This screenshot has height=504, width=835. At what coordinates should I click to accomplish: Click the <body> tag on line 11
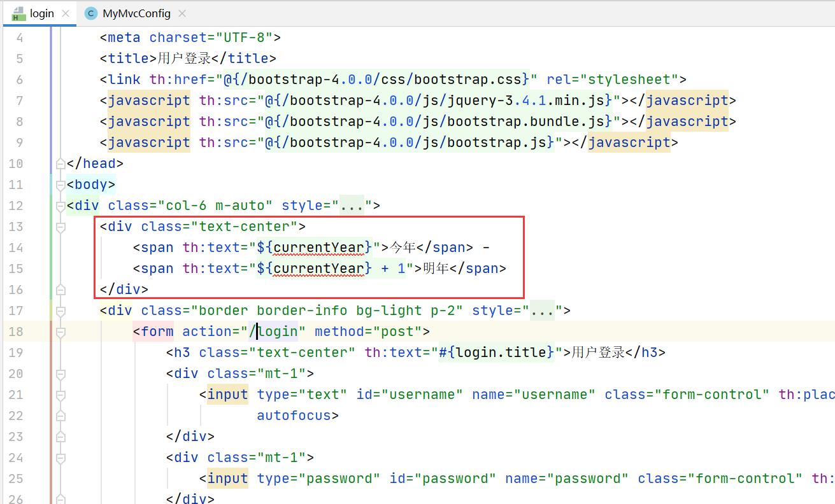[x=91, y=185]
